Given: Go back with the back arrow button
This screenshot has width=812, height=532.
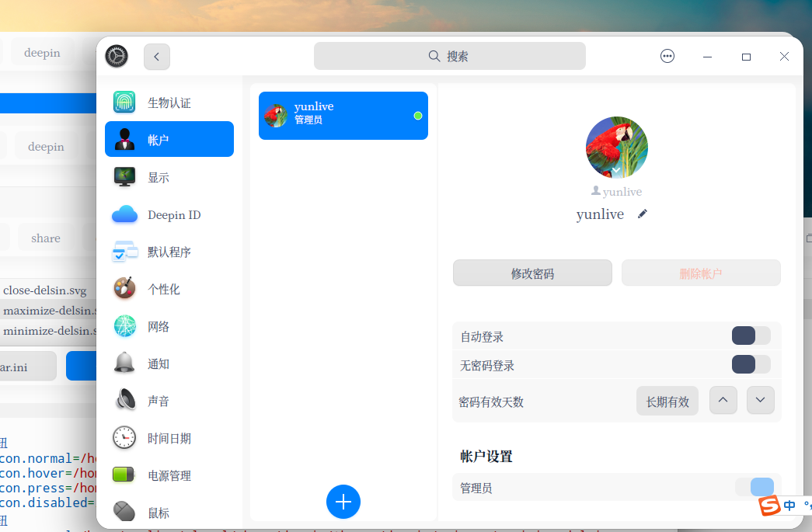Looking at the screenshot, I should [x=156, y=57].
